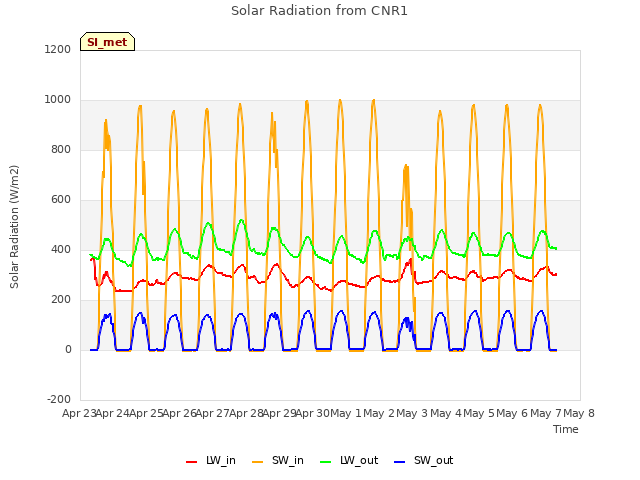Click the x-axis label Time

[x=565, y=429]
